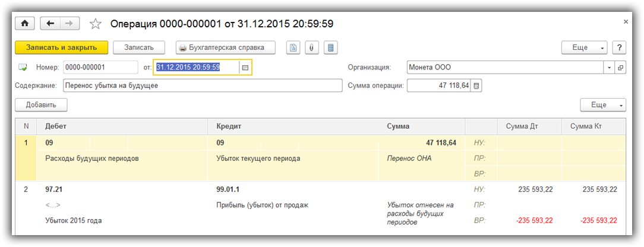Click the Home icon button

25,23
